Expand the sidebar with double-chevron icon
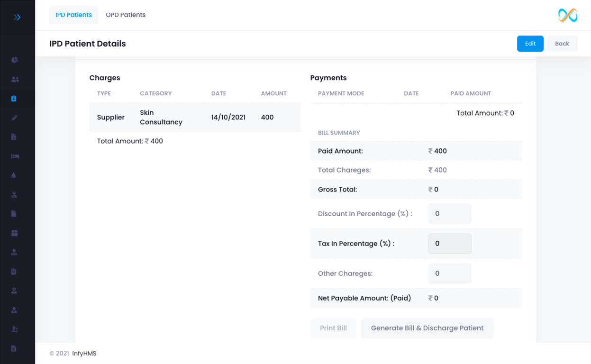 (17, 18)
